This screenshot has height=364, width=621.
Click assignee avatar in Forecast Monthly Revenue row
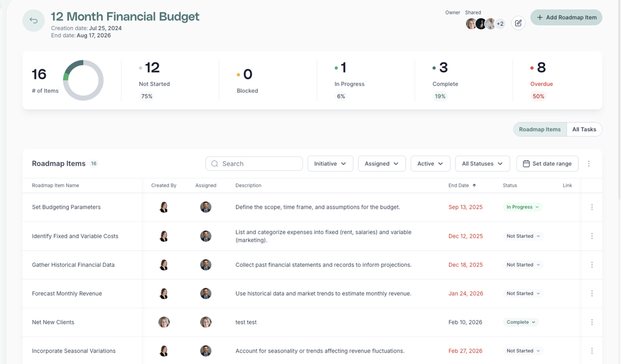tap(206, 294)
